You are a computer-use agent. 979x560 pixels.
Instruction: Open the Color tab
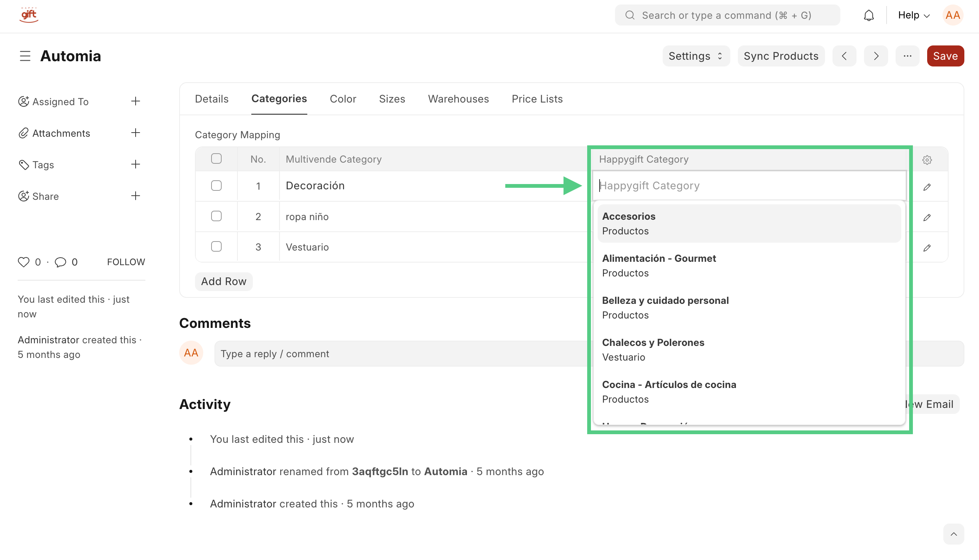pos(343,99)
